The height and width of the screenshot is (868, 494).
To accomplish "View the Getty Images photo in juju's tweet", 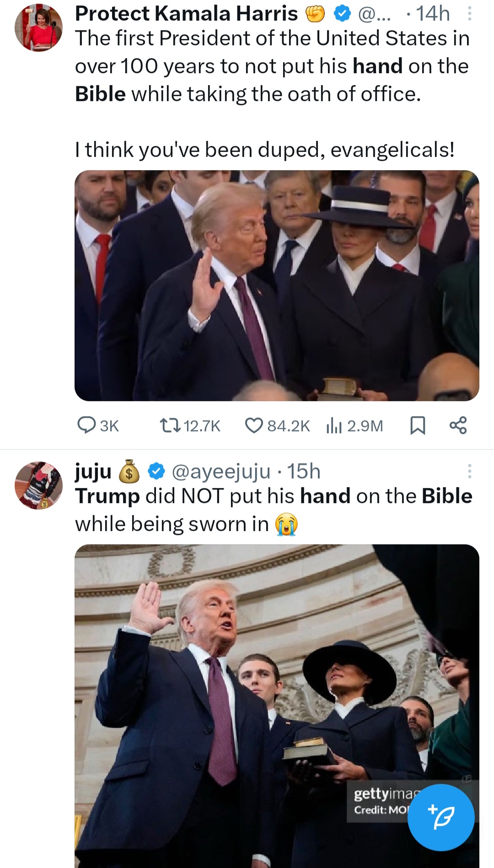I will pos(277,706).
